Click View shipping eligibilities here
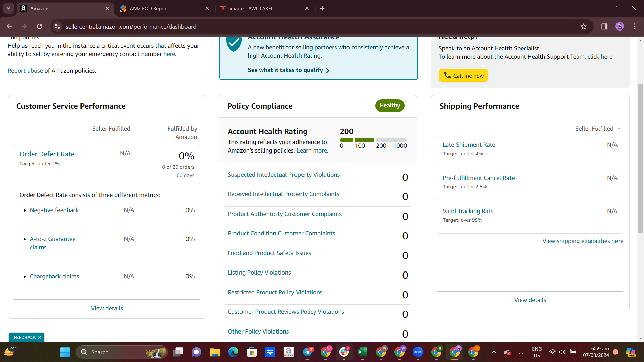 [x=583, y=241]
